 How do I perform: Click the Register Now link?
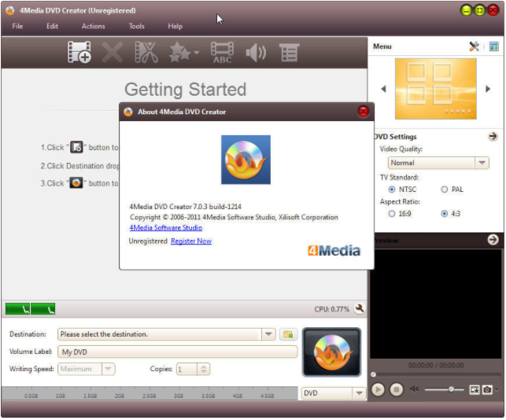tap(191, 241)
